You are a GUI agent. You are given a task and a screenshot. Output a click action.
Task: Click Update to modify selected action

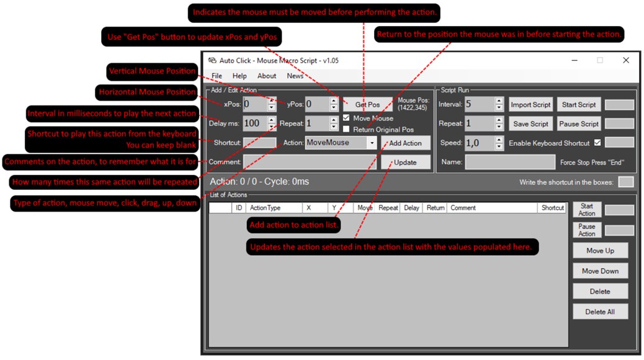[407, 161]
